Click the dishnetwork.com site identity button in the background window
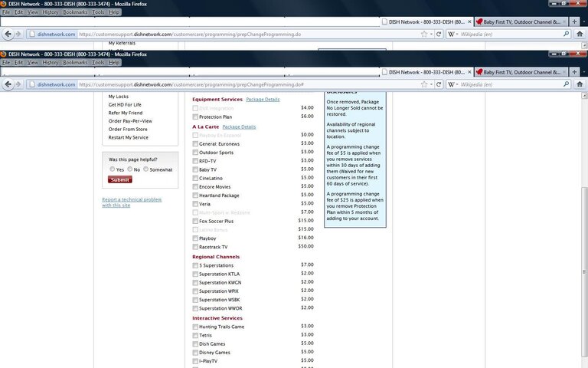The image size is (588, 368). (52, 34)
